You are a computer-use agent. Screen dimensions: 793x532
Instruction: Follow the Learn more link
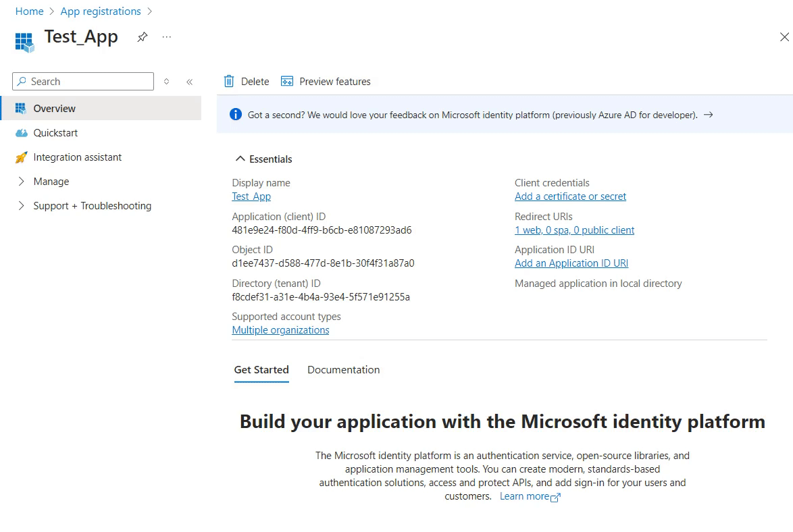524,496
